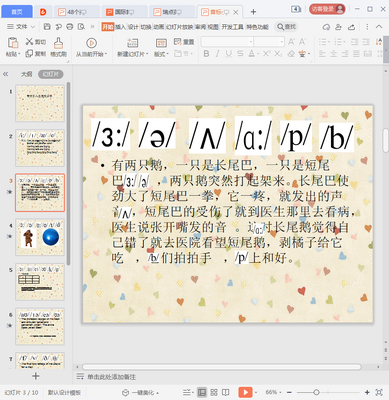The image size is (389, 400).
Task: Click the Search (查找) button
Action: pyautogui.click(x=286, y=27)
